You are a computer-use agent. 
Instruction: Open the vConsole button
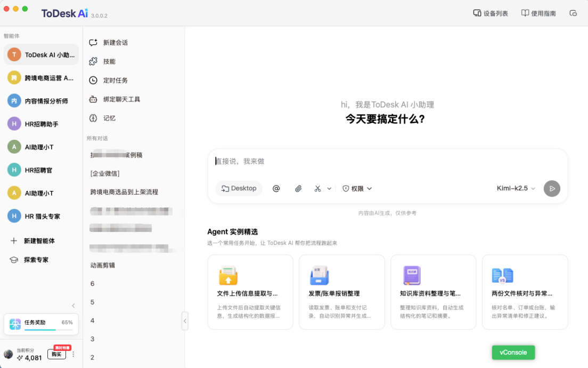pyautogui.click(x=513, y=352)
